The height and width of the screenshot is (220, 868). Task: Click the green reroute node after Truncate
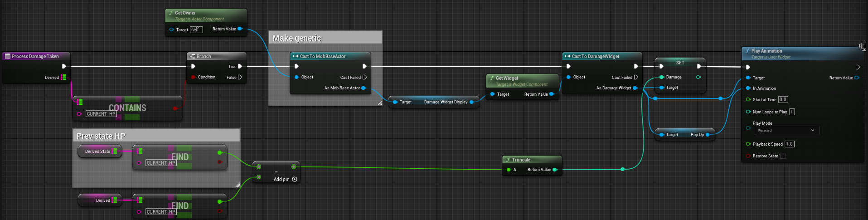pyautogui.click(x=622, y=169)
